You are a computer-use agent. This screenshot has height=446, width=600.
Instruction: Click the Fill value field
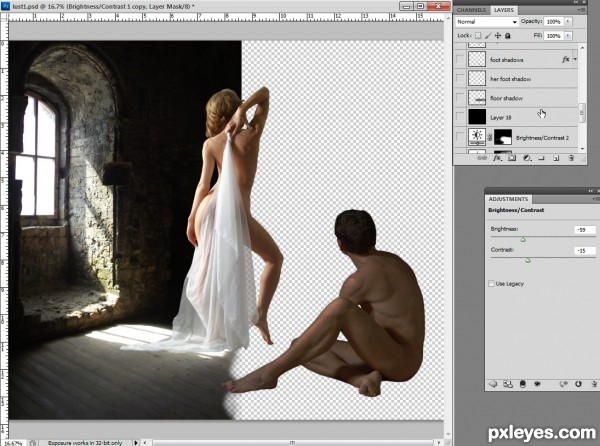pyautogui.click(x=553, y=36)
